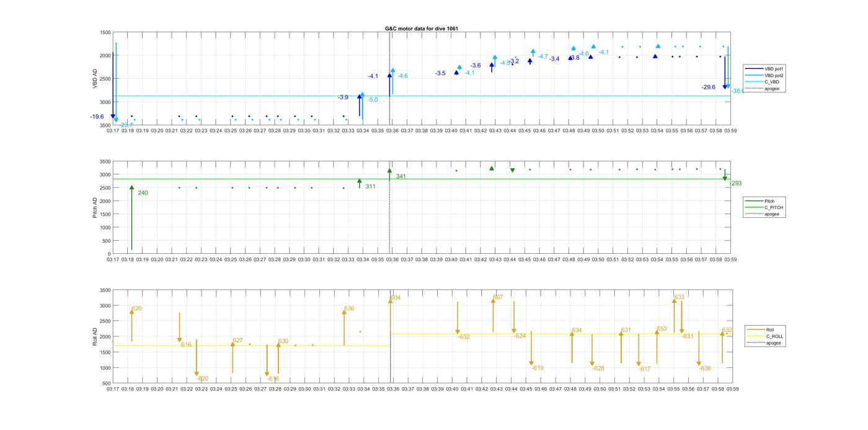Click the '-3.4' VBD data label
Viewport: 868px width, 430px height.
tap(554, 59)
